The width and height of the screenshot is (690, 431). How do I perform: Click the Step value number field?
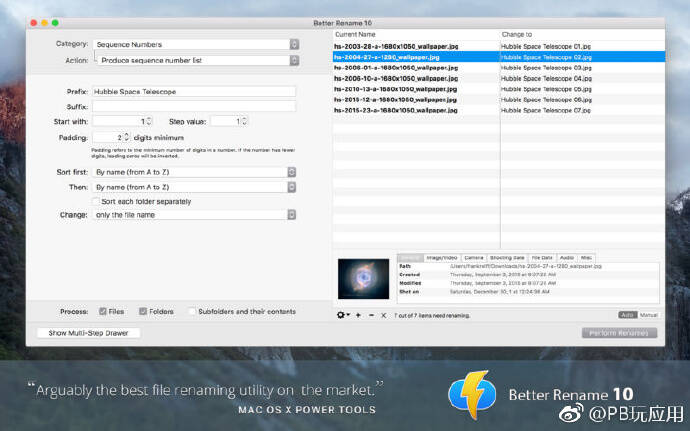pos(226,121)
